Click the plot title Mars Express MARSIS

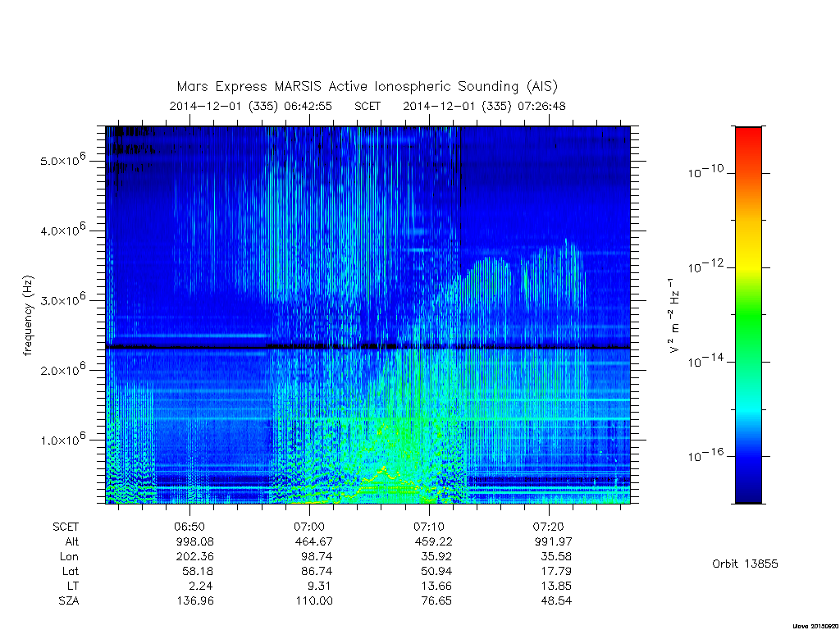(367, 86)
